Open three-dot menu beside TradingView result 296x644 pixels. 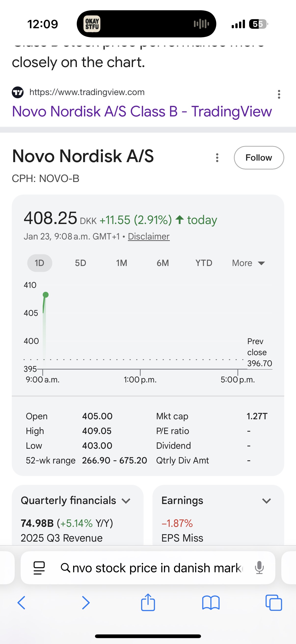pos(279,94)
